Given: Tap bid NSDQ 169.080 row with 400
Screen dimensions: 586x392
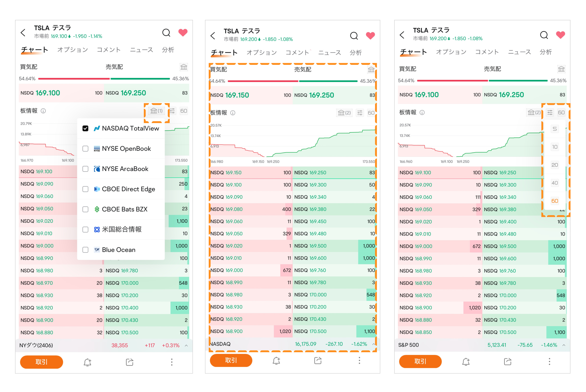Looking at the screenshot, I should pyautogui.click(x=251, y=209).
